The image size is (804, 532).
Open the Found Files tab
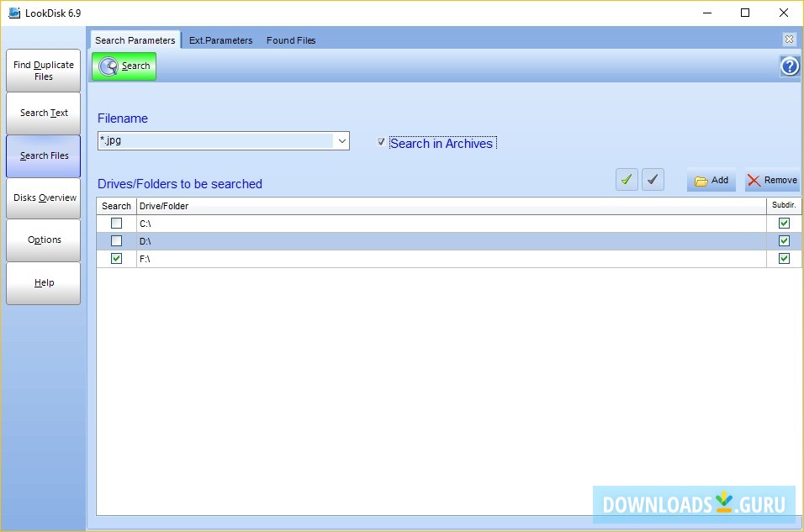290,40
